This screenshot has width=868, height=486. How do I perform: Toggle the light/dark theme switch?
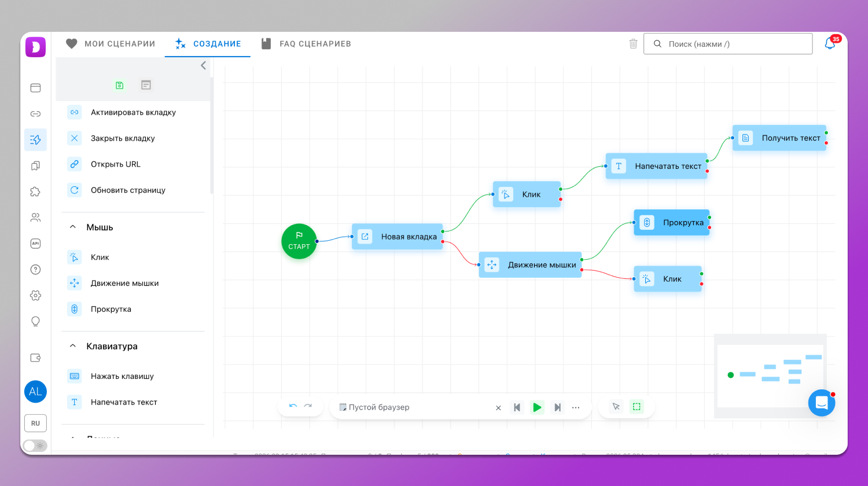tap(35, 446)
